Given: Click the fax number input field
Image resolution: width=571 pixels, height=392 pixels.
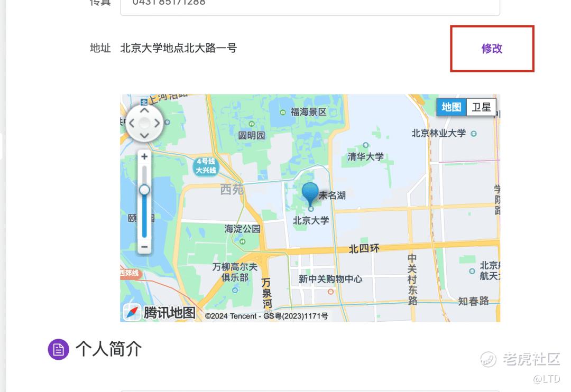Looking at the screenshot, I should tap(310, 6).
